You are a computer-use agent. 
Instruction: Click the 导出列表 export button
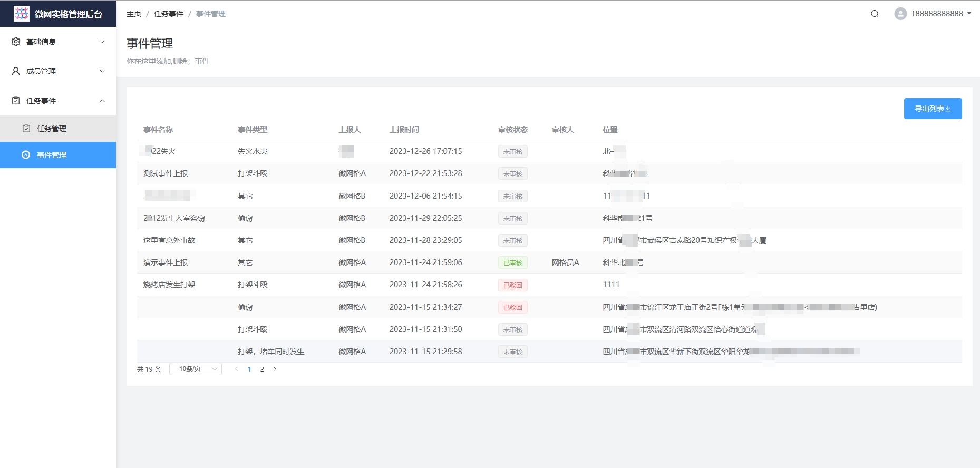point(933,109)
